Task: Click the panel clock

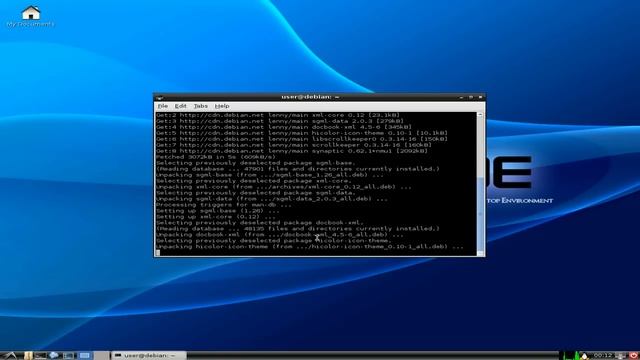Action: (x=603, y=356)
